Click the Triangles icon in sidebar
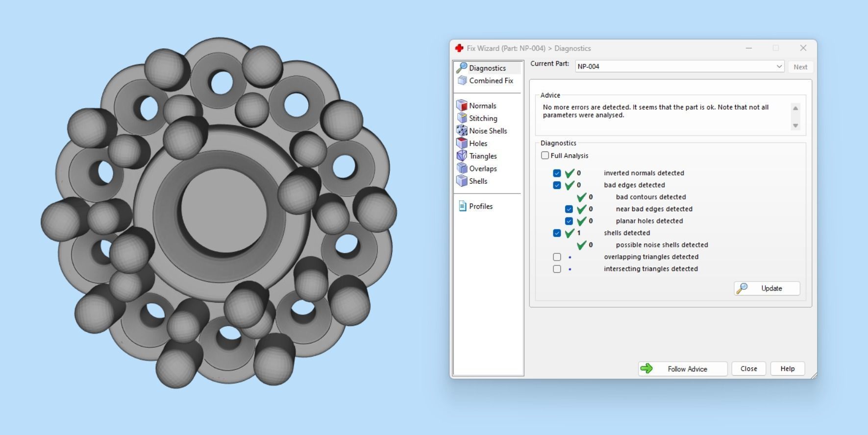The image size is (868, 435). tap(462, 156)
